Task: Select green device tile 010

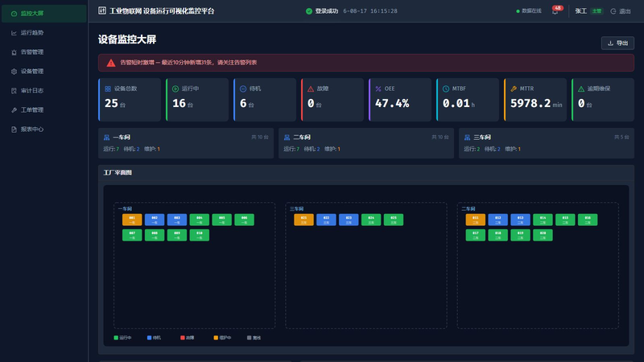Action: pyautogui.click(x=199, y=235)
